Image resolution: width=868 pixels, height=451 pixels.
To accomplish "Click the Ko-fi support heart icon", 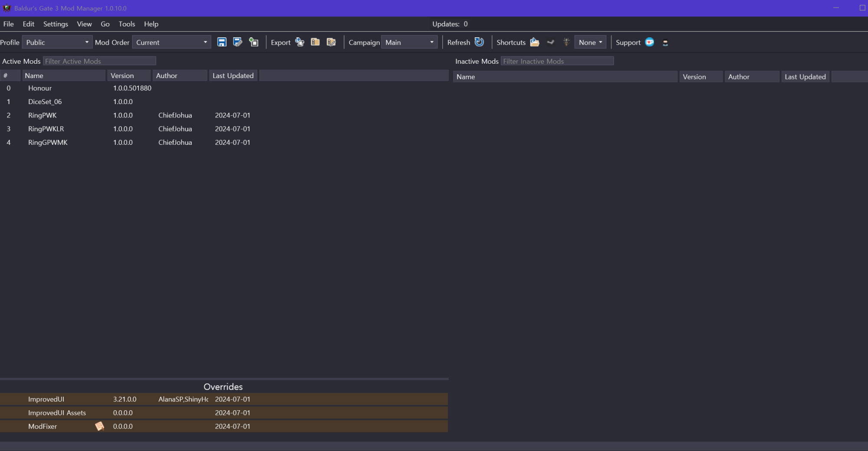I will [x=650, y=42].
